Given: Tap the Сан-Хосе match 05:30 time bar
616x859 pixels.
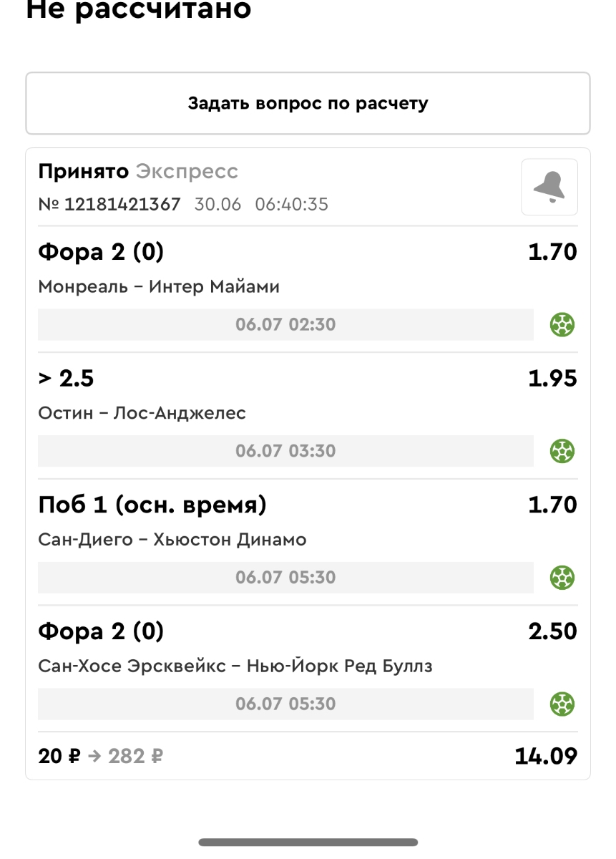Looking at the screenshot, I should click(285, 704).
